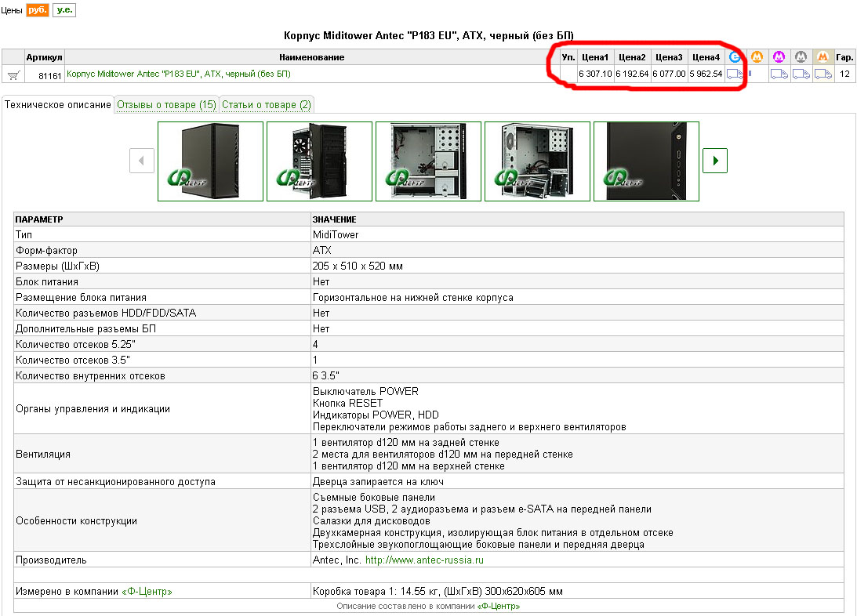Open the Статьи о товаре (2) tab
Screen dimensions: 857x616
pos(266,104)
